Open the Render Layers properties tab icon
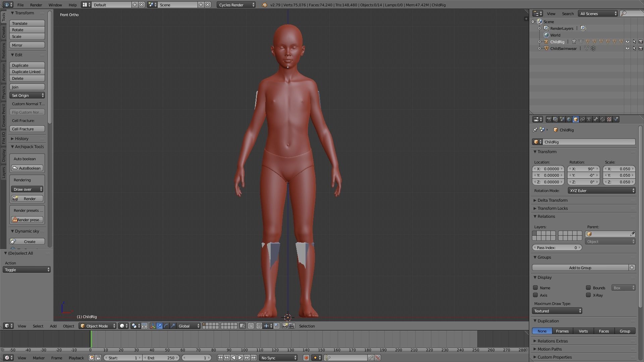The image size is (644, 362). (555, 119)
